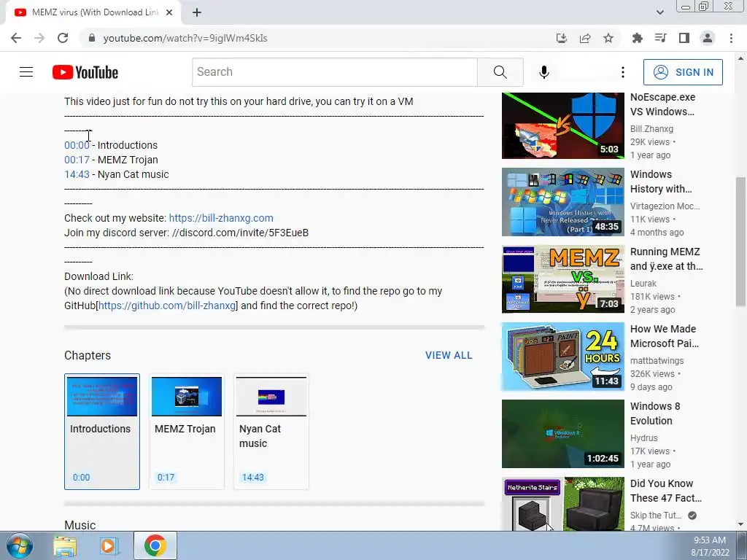Click the browser forward arrow
The height and width of the screenshot is (560, 747).
click(x=39, y=38)
